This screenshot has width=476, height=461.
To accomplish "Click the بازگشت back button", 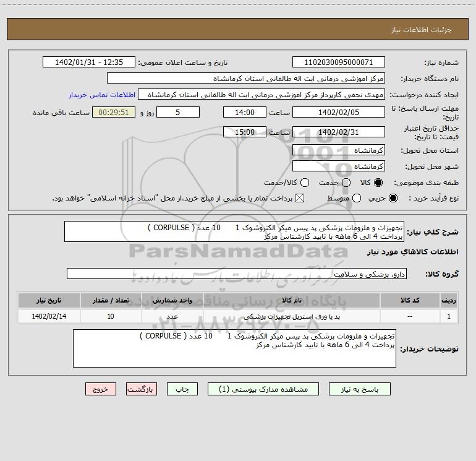I will coord(142,389).
